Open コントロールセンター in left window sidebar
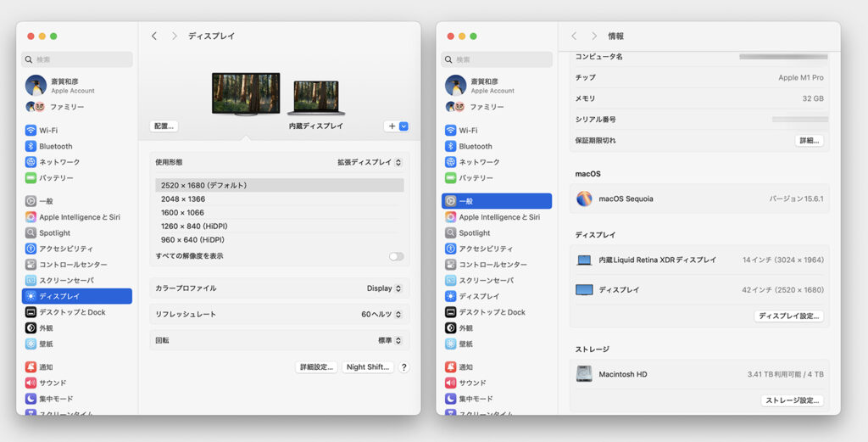Screen dimensions: 868x442 pos(77,265)
